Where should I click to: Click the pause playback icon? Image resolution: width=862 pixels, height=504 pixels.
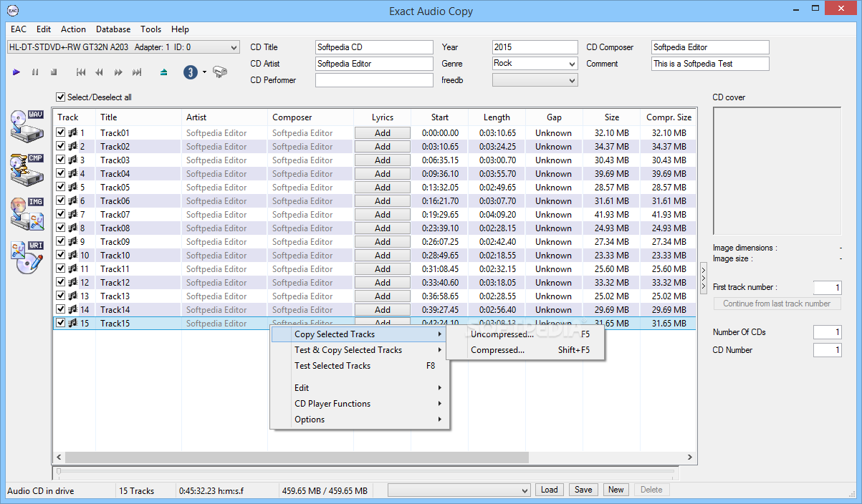click(34, 72)
